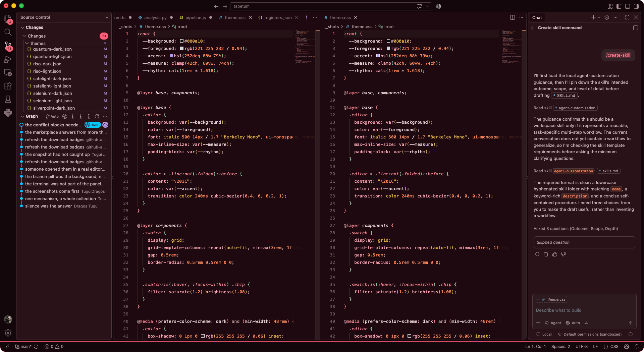Send the chat message arrow
This screenshot has height=352, width=644.
click(631, 323)
